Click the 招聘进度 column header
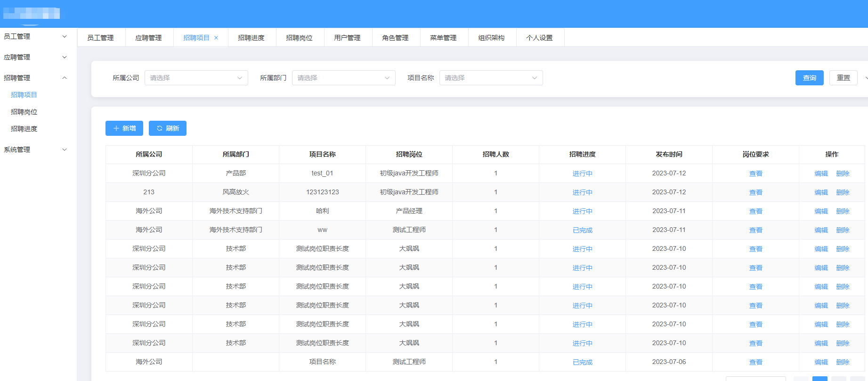This screenshot has width=868, height=381. pyautogui.click(x=583, y=154)
